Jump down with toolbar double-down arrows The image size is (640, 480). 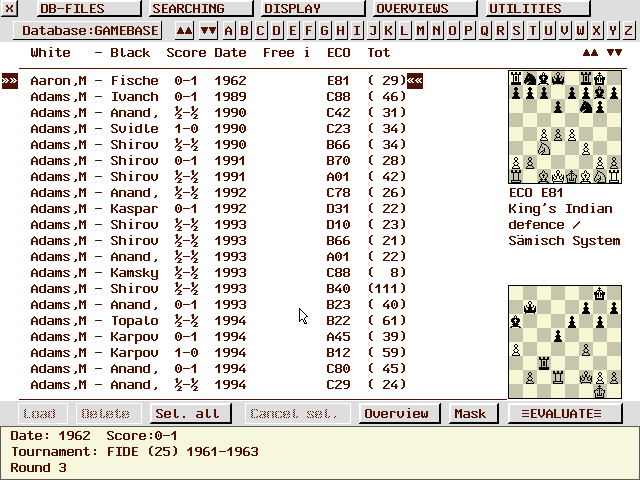(208, 31)
